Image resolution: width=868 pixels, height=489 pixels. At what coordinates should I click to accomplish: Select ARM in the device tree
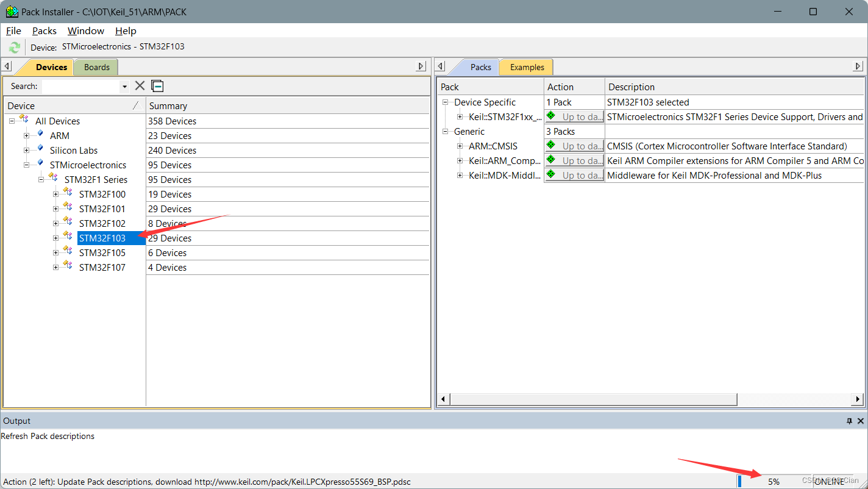tap(60, 136)
